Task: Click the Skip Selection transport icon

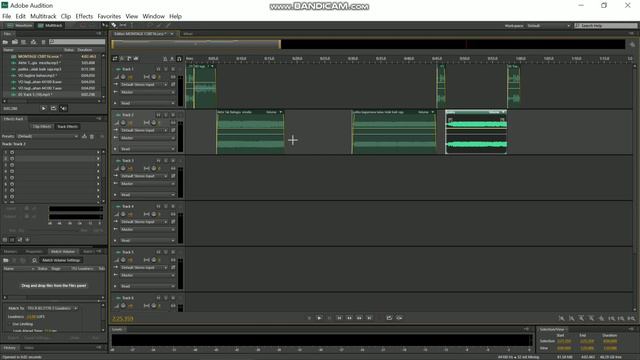Action: tap(399, 318)
